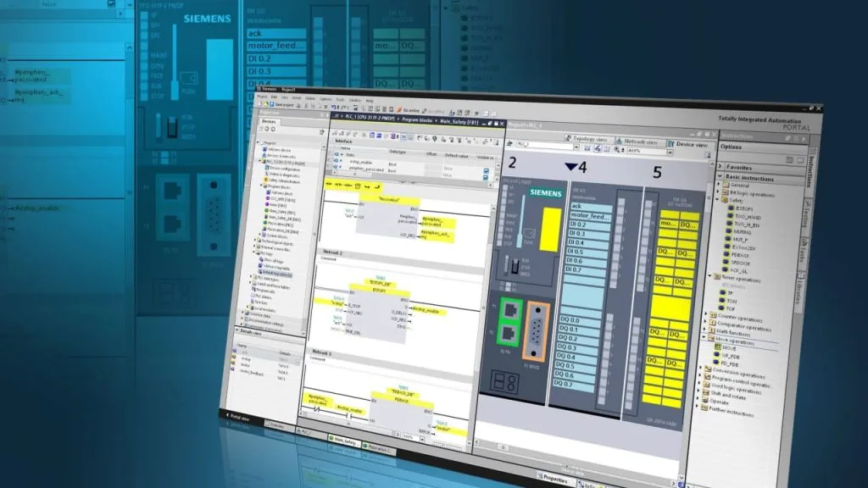Collapse the Program blocks tree node
Image resolution: width=868 pixels, height=488 pixels.
[261, 186]
